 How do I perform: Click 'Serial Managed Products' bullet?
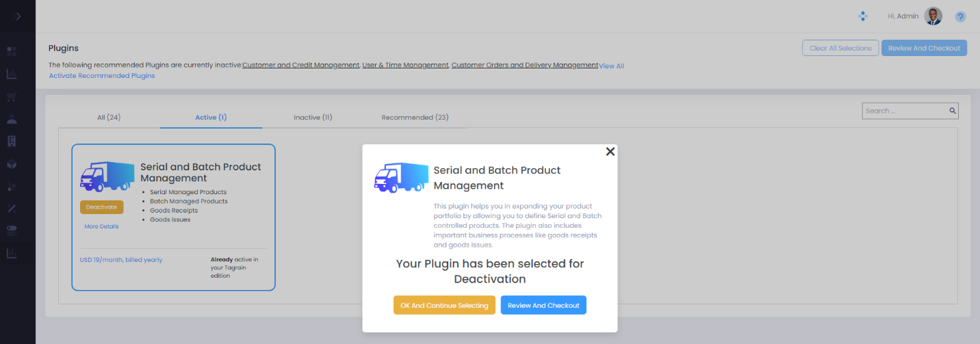(x=188, y=192)
